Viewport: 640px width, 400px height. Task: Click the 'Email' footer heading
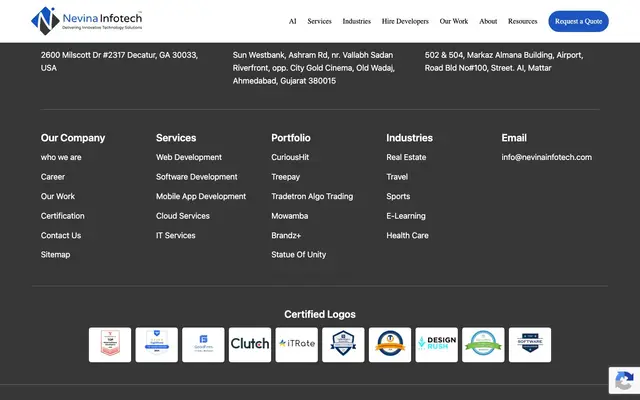pos(514,138)
